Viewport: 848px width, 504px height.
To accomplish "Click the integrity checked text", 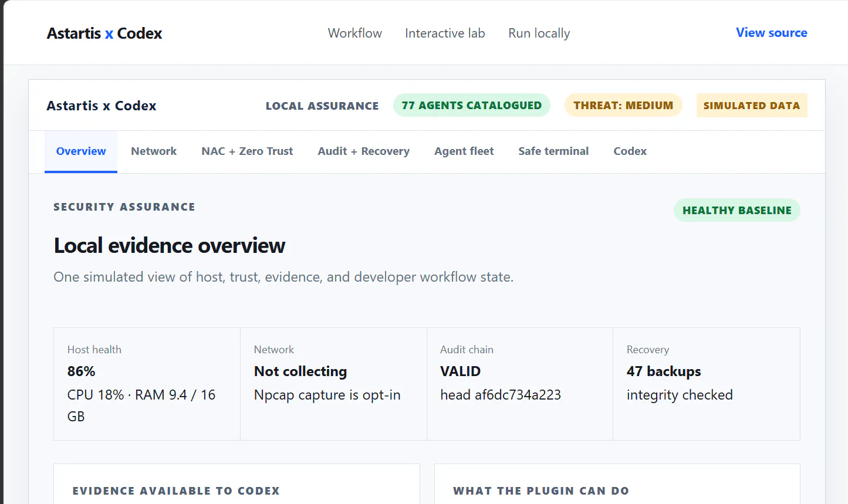I will tap(680, 395).
